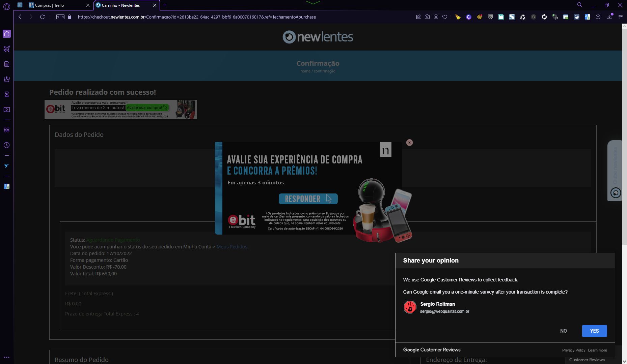The width and height of the screenshot is (627, 364).
Task: Open the ad blocker shield icon
Action: pos(436,17)
